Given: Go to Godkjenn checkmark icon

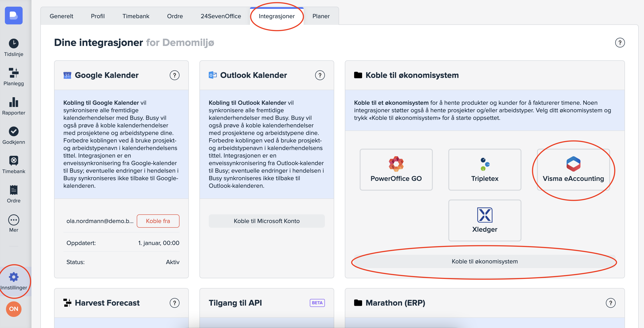Looking at the screenshot, I should pyautogui.click(x=14, y=131).
